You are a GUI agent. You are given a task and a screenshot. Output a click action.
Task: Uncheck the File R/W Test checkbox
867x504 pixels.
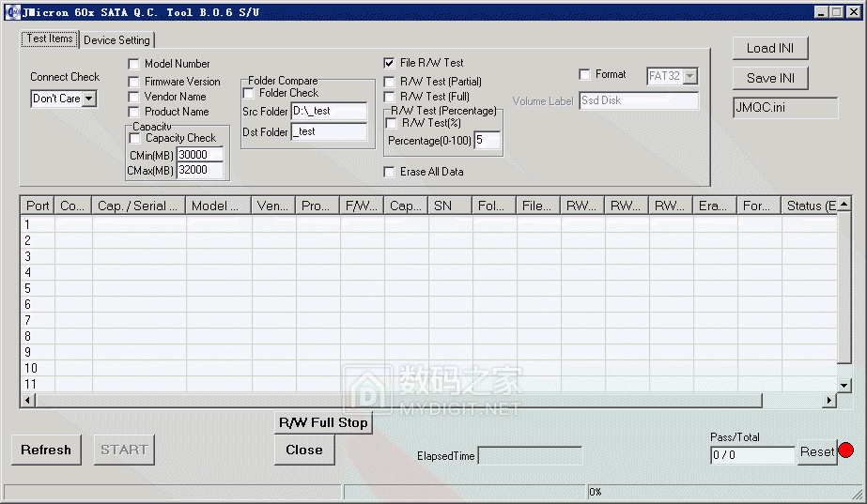389,63
